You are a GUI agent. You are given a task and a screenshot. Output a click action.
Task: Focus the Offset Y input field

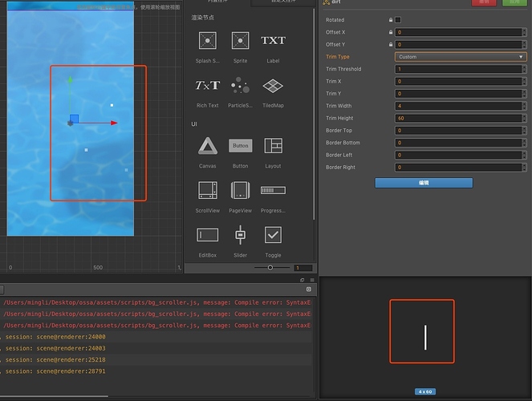[458, 44]
